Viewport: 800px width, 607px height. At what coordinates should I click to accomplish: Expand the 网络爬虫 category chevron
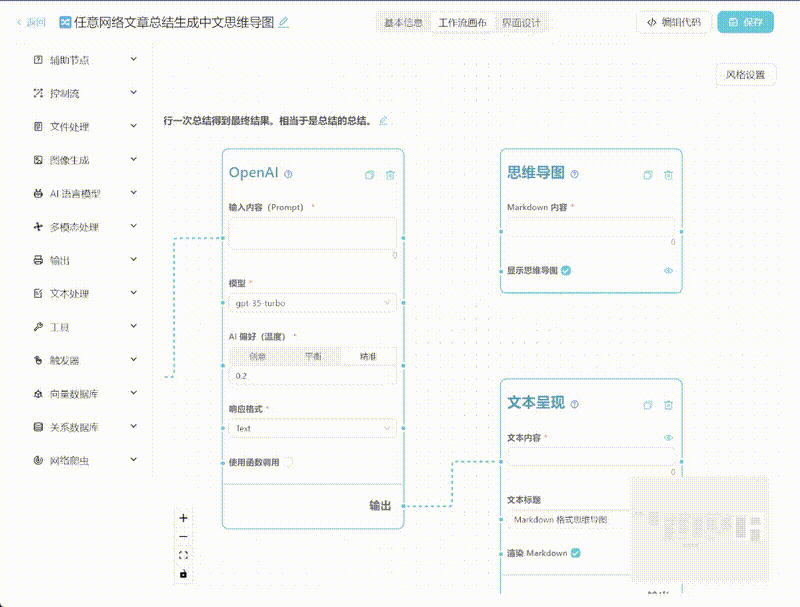coord(134,460)
